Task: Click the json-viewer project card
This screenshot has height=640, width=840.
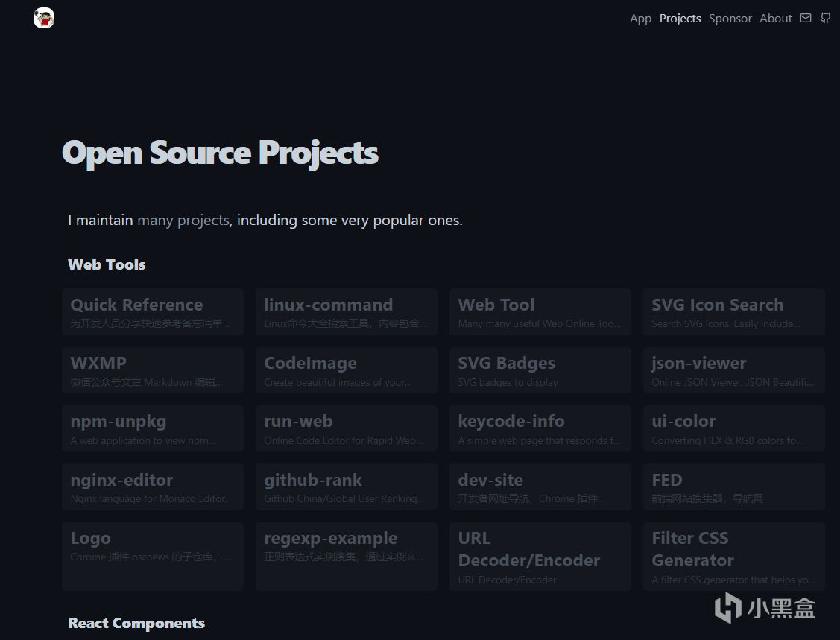Action: [733, 370]
